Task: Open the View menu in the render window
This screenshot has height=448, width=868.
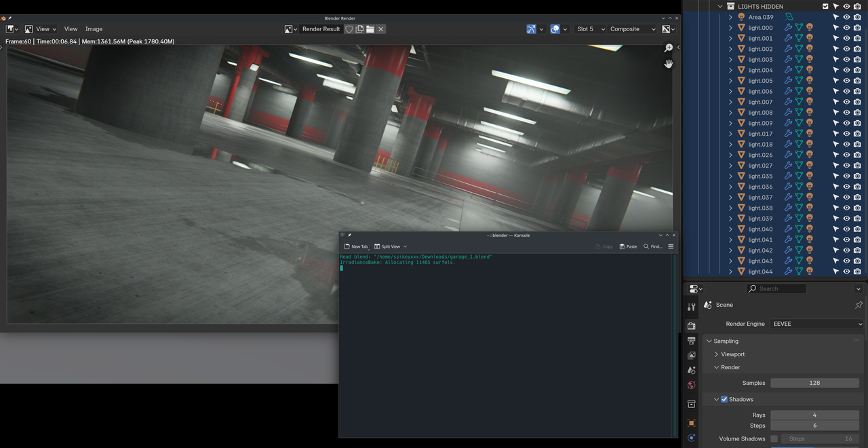Action: (71, 29)
